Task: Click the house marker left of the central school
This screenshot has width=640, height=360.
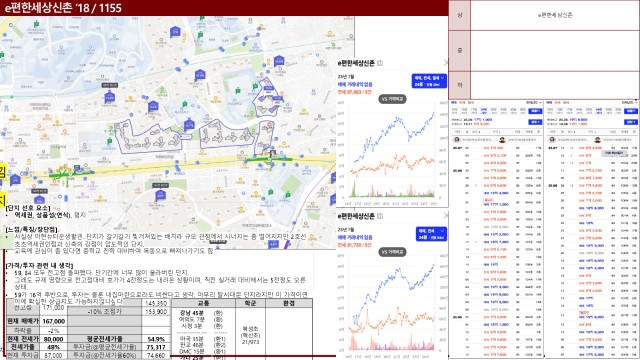Action: [153, 106]
